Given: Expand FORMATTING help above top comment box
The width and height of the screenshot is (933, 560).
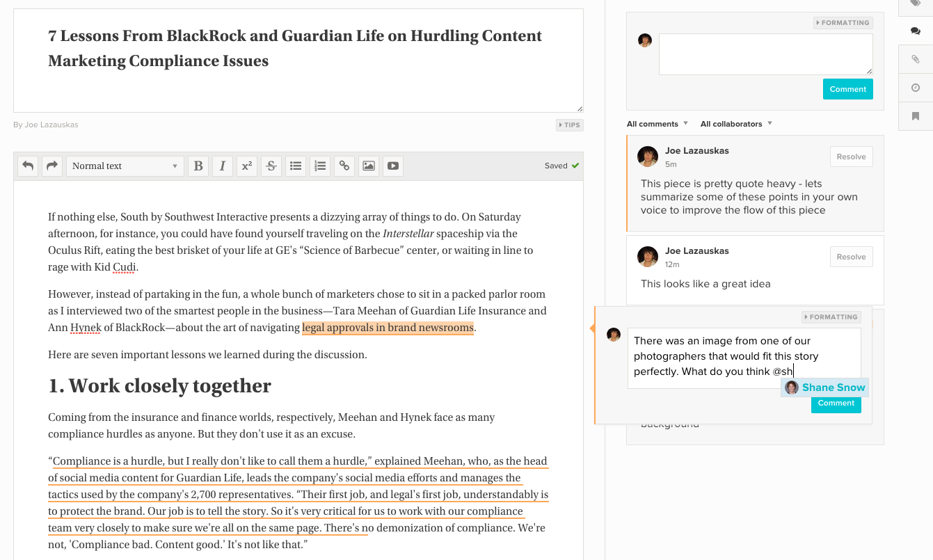Looking at the screenshot, I should 843,23.
